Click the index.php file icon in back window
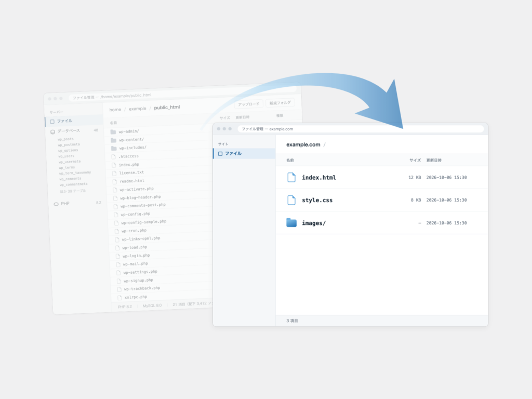Viewport: 532px width, 399px height. pos(114,165)
